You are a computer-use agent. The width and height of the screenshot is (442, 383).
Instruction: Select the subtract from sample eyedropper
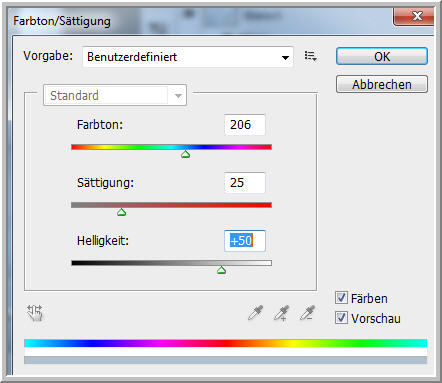307,313
